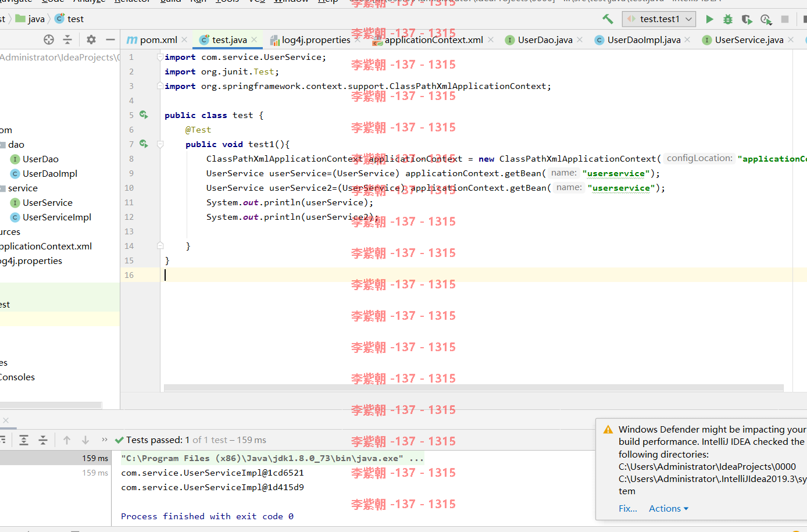Viewport: 807px width, 532px height.
Task: Close the UserDao.java tab
Action: [x=580, y=40]
